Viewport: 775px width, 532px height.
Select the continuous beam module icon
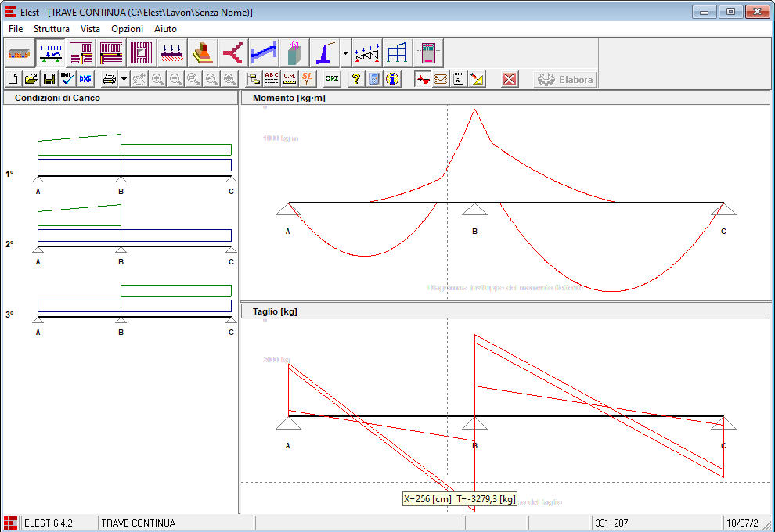[x=51, y=52]
